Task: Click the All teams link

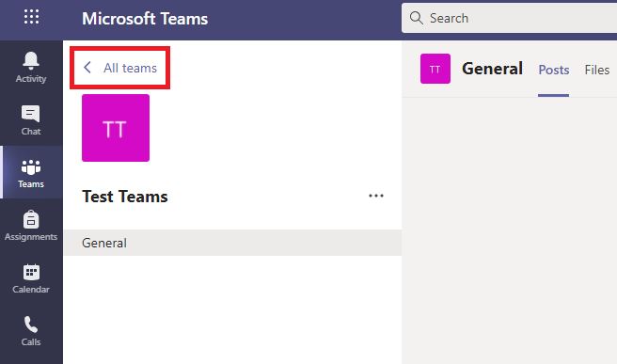Action: click(x=130, y=68)
